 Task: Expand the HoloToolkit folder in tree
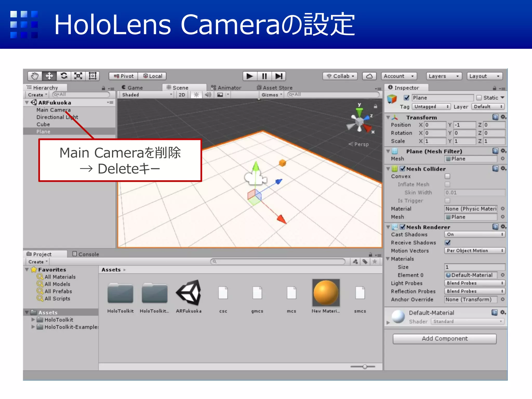(33, 320)
